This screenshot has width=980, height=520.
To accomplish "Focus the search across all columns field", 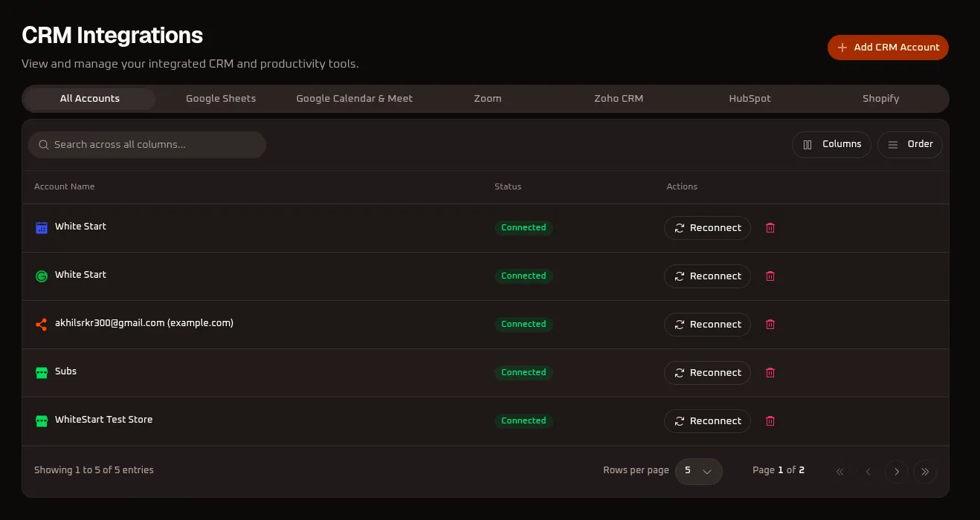I will pyautogui.click(x=147, y=145).
